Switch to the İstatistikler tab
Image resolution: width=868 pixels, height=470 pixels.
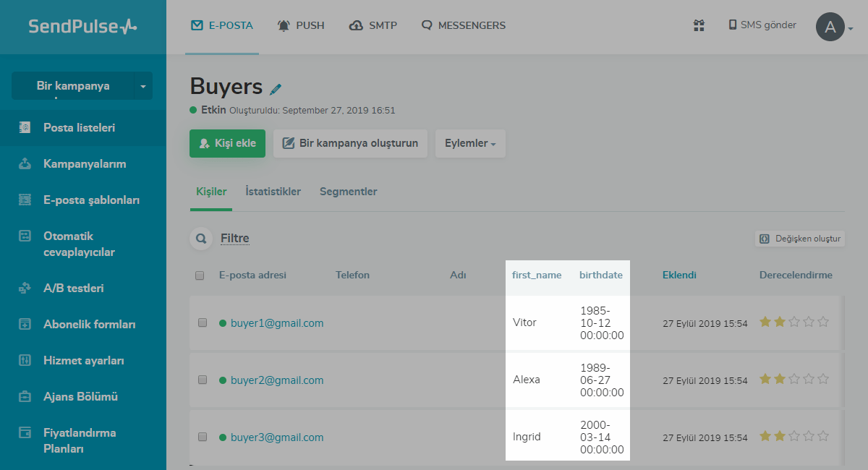click(273, 192)
